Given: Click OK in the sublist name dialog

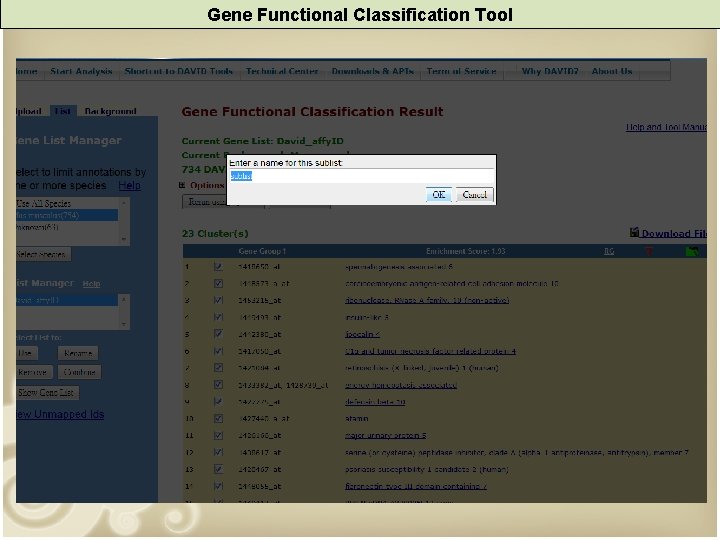Looking at the screenshot, I should (x=439, y=195).
